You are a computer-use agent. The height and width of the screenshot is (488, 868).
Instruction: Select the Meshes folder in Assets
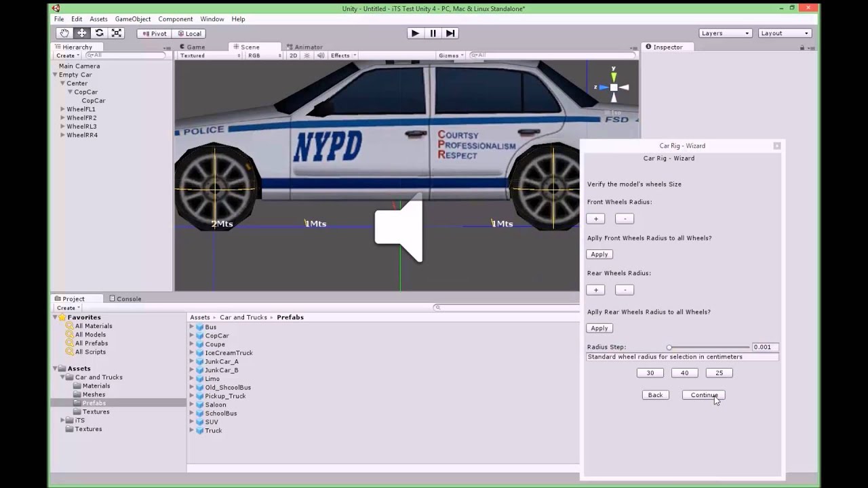pos(94,394)
